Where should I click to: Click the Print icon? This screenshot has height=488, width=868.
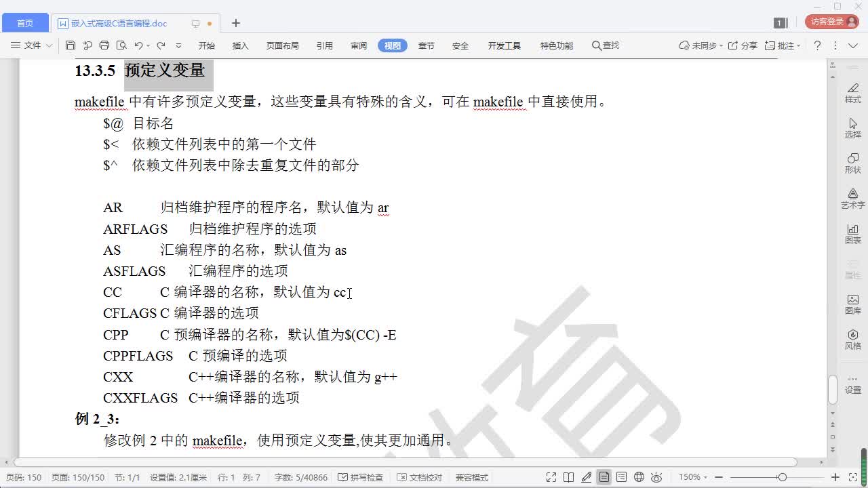point(104,45)
